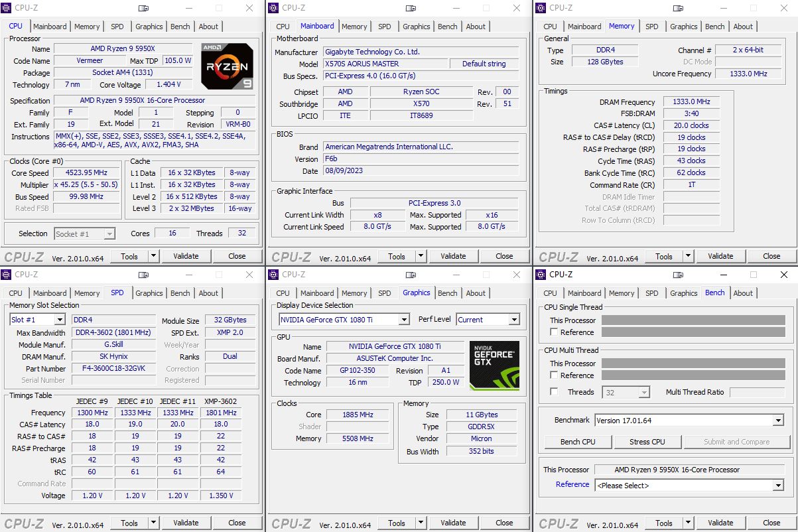This screenshot has height=532, width=798.
Task: Click the Bench CPU button
Action: pos(578,442)
